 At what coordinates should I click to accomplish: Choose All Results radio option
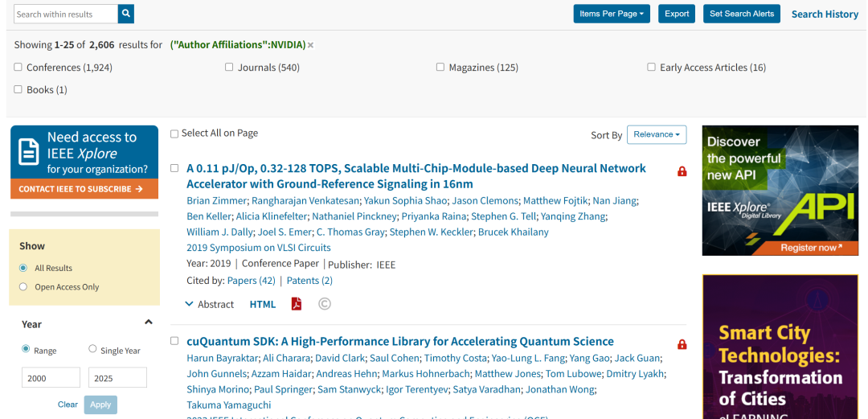coord(23,269)
